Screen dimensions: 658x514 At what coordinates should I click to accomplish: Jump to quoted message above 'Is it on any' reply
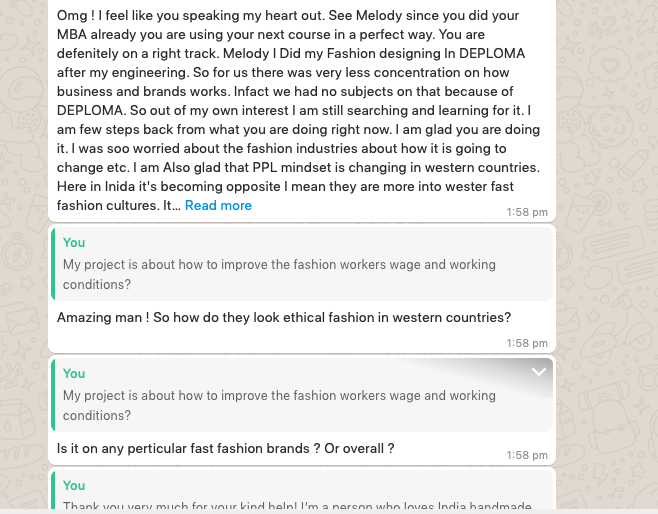(x=302, y=395)
